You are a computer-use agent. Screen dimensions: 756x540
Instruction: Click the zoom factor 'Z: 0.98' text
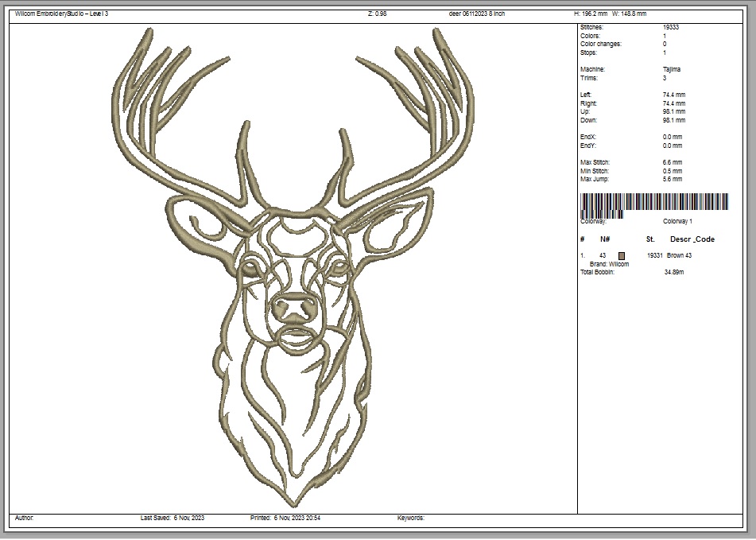378,14
